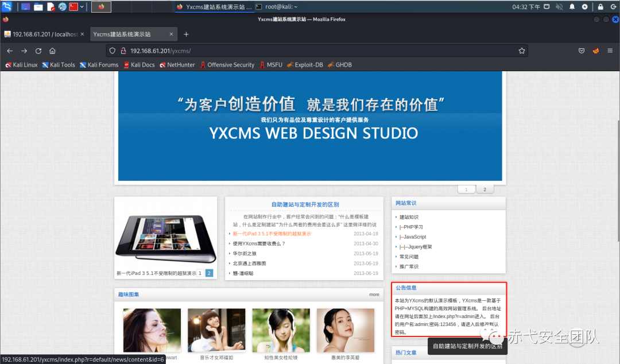This screenshot has height=364, width=620.
Task: Select banner slide 2 pager button
Action: (x=485, y=189)
